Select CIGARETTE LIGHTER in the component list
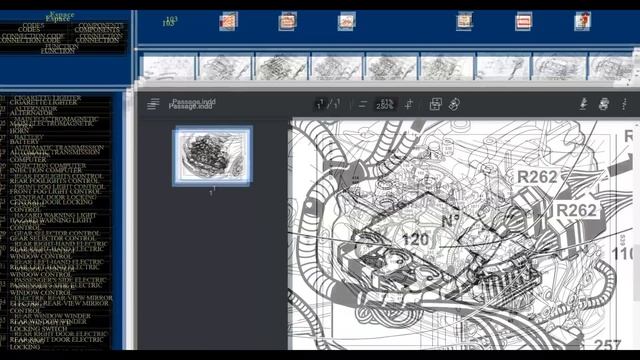Image resolution: width=640 pixels, height=360 pixels. point(45,100)
